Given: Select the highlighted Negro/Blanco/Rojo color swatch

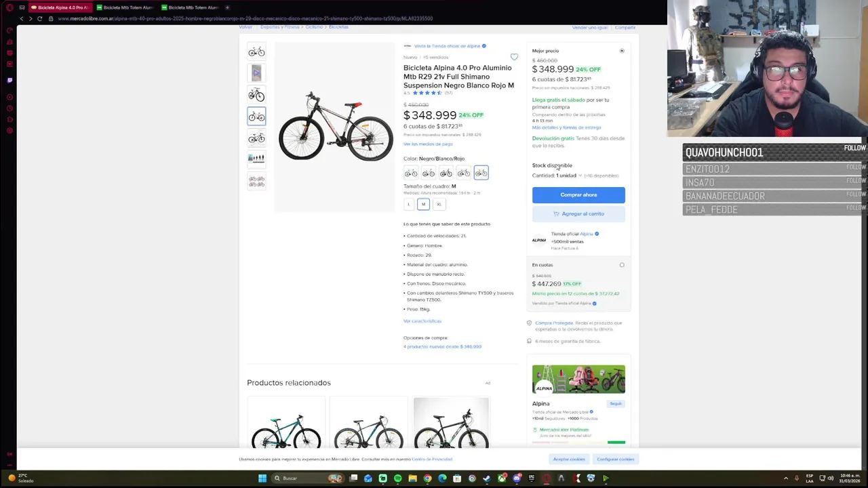Looking at the screenshot, I should [x=481, y=173].
